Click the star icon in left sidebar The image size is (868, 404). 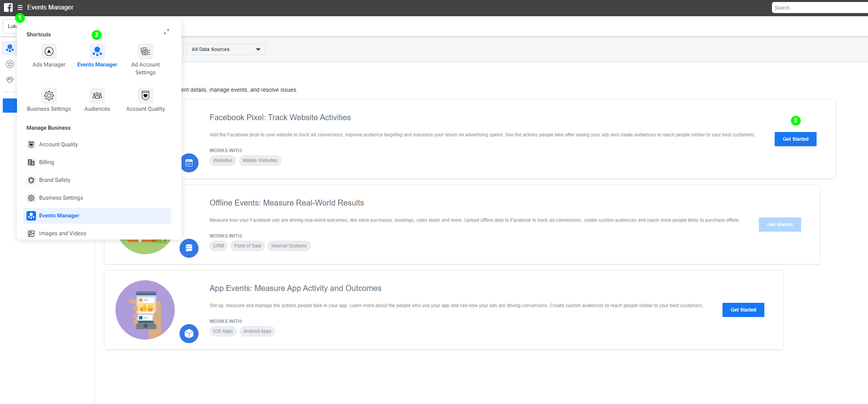10,64
